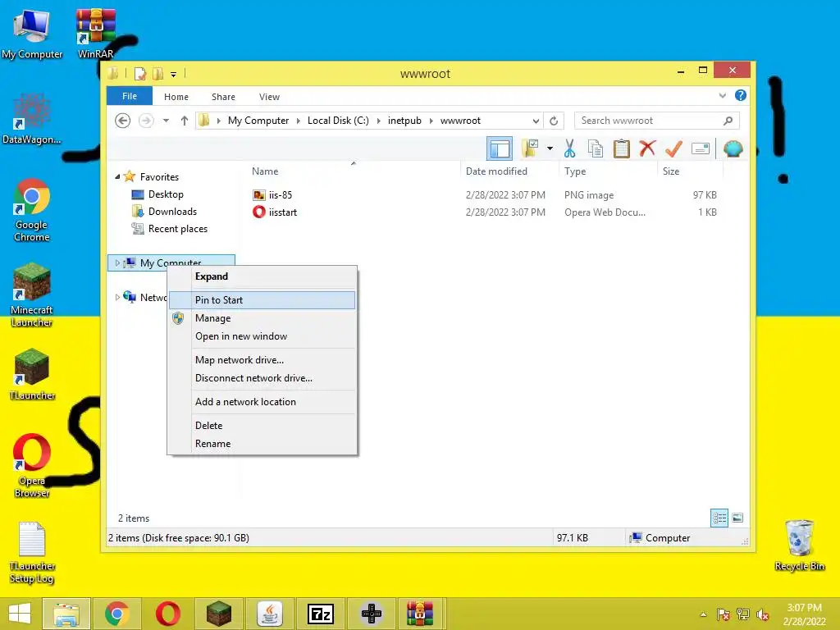The height and width of the screenshot is (630, 840).
Task: Choose Manage in the context menu
Action: 262,318
